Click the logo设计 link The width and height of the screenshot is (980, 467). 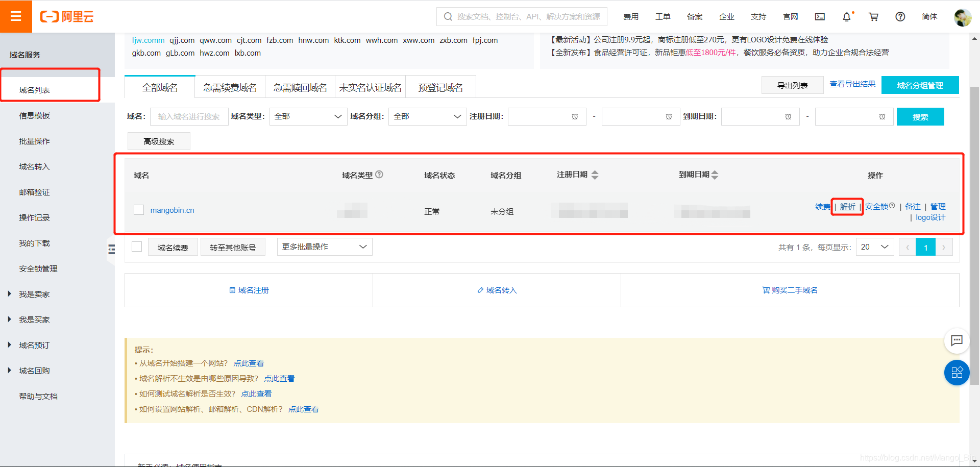point(930,217)
